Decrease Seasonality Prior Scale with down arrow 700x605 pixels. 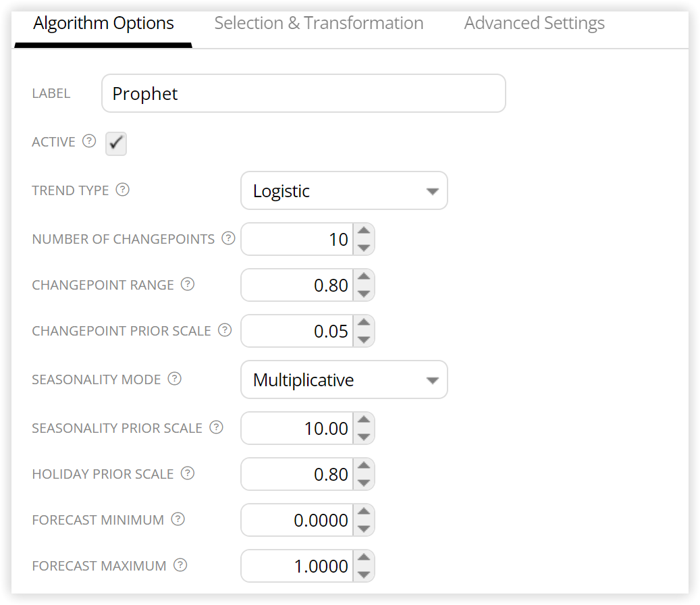[x=364, y=437]
